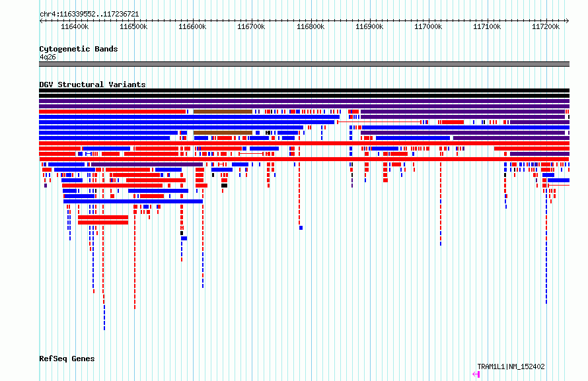Click the magenta TRAM1L1 gene arrow glyph
The height and width of the screenshot is (381, 588).
[476, 374]
